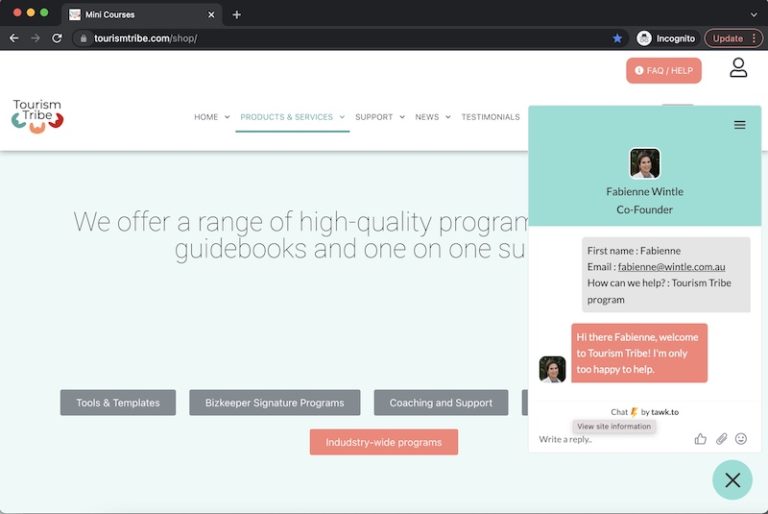Viewport: 768px width, 514px height.
Task: Go back with the browser back arrow
Action: pyautogui.click(x=14, y=38)
